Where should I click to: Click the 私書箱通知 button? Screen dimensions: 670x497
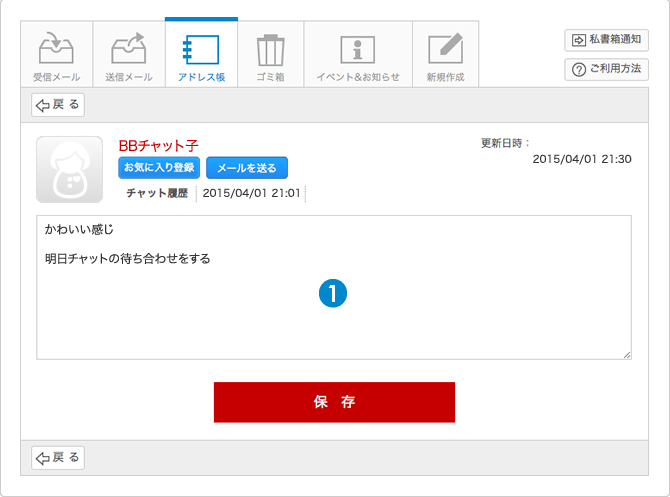tap(606, 40)
